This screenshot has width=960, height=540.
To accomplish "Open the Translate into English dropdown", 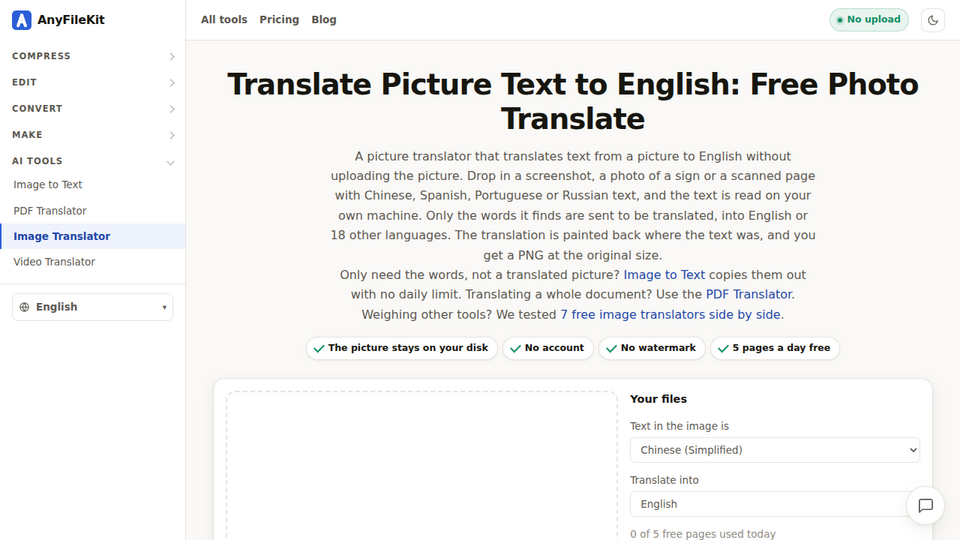I will [x=774, y=504].
